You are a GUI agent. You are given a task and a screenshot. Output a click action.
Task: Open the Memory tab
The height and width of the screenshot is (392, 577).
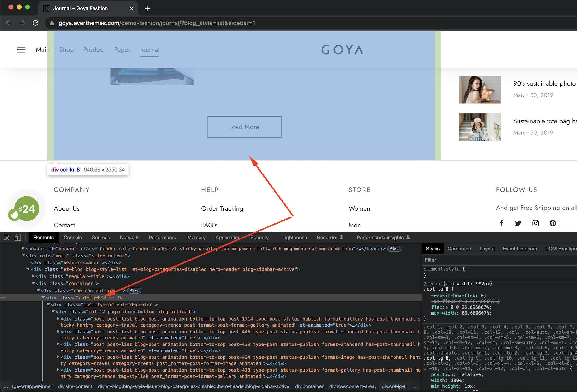click(x=196, y=238)
